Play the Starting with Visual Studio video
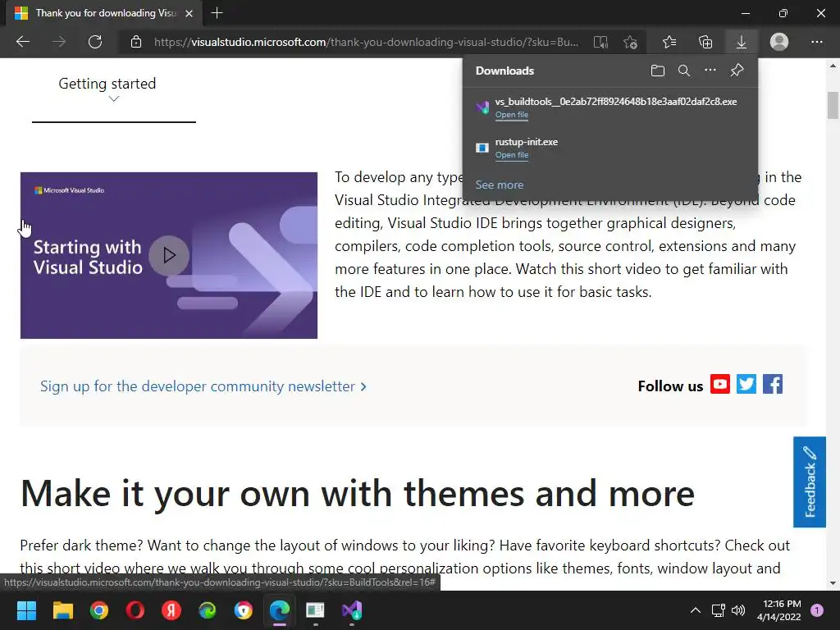This screenshot has width=840, height=630. click(x=169, y=255)
